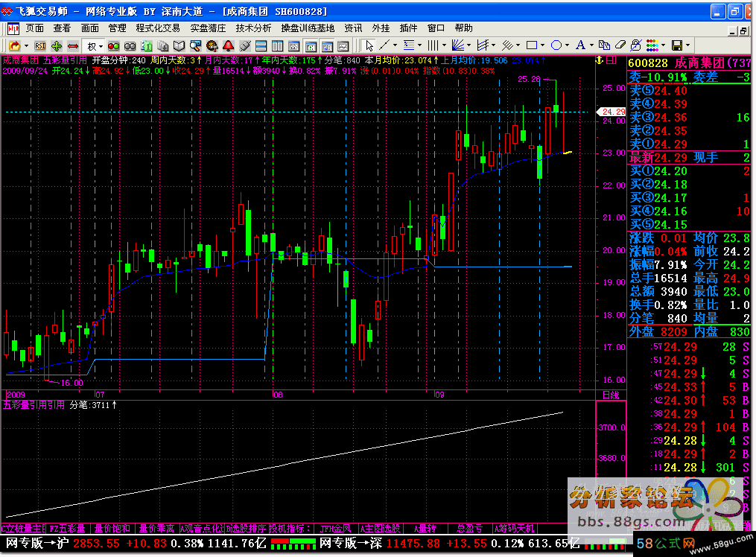Viewport: 756px width, 557px height.
Task: Expand the text tool dropdown arrow
Action: pos(591,45)
